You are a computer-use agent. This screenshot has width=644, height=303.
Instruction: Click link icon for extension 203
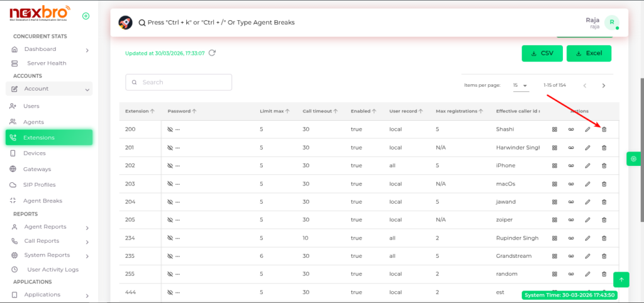[571, 184]
